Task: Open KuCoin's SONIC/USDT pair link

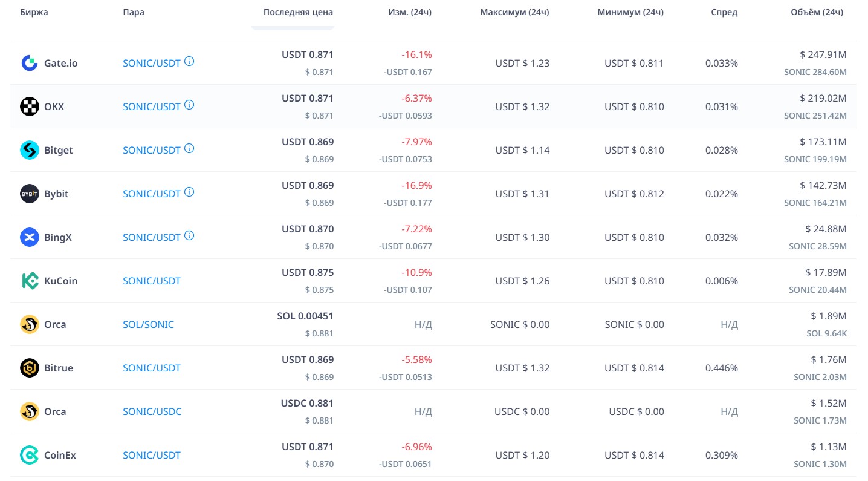Action: click(x=151, y=281)
